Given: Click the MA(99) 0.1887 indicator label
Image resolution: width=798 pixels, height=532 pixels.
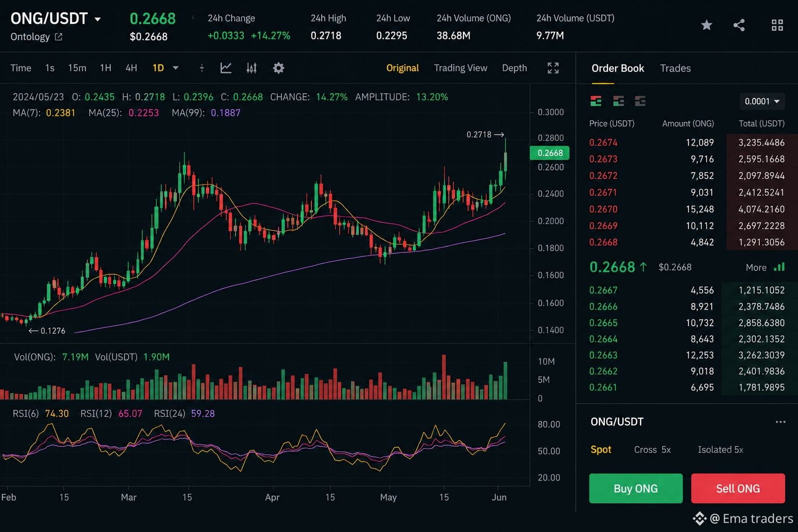Looking at the screenshot, I should (x=206, y=113).
